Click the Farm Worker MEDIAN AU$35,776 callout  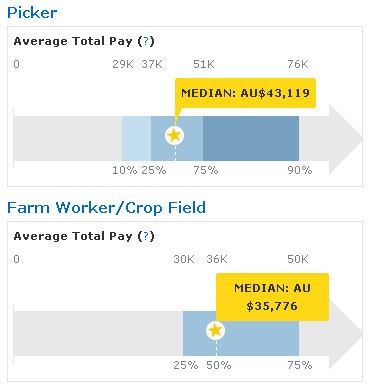coord(272,297)
